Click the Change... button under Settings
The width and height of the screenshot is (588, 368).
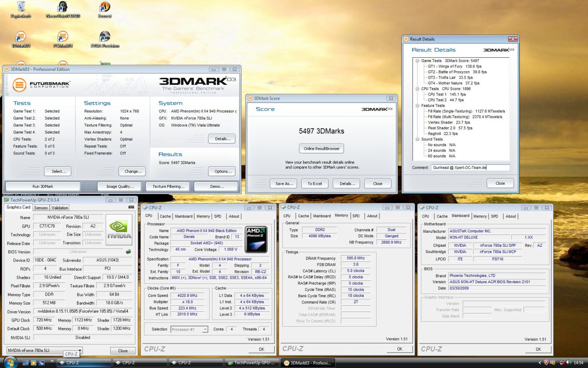click(x=133, y=171)
